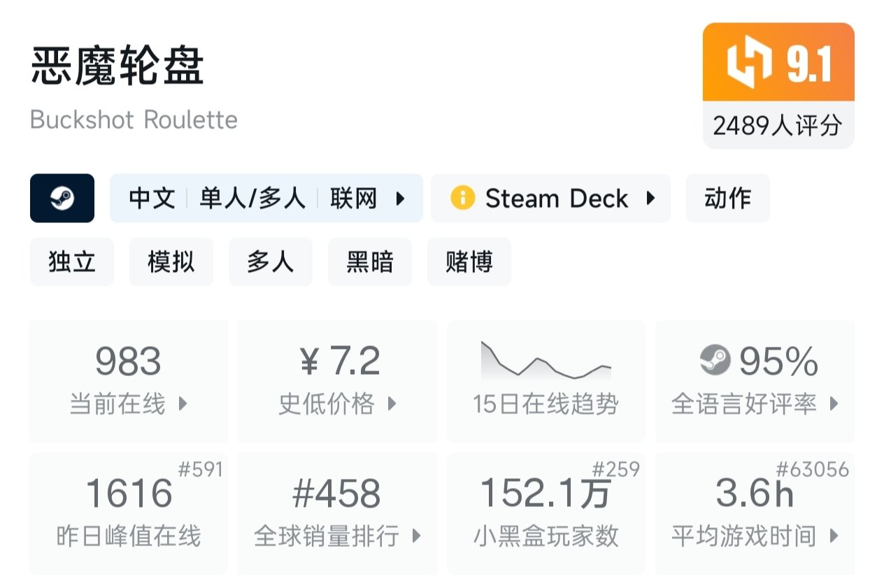The width and height of the screenshot is (884, 588).
Task: Expand the Steam Deck compatibility arrow
Action: click(x=650, y=199)
